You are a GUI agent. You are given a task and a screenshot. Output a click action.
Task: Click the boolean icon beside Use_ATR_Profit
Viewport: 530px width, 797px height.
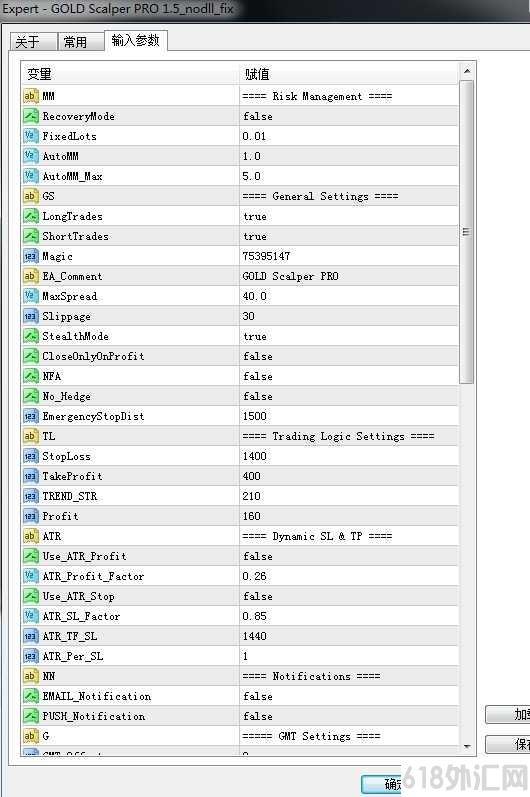pos(30,556)
